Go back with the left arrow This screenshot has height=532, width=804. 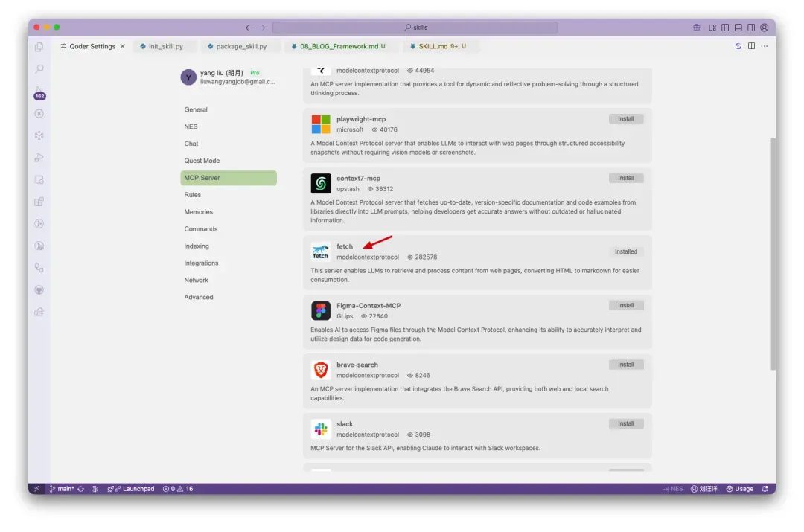click(249, 28)
